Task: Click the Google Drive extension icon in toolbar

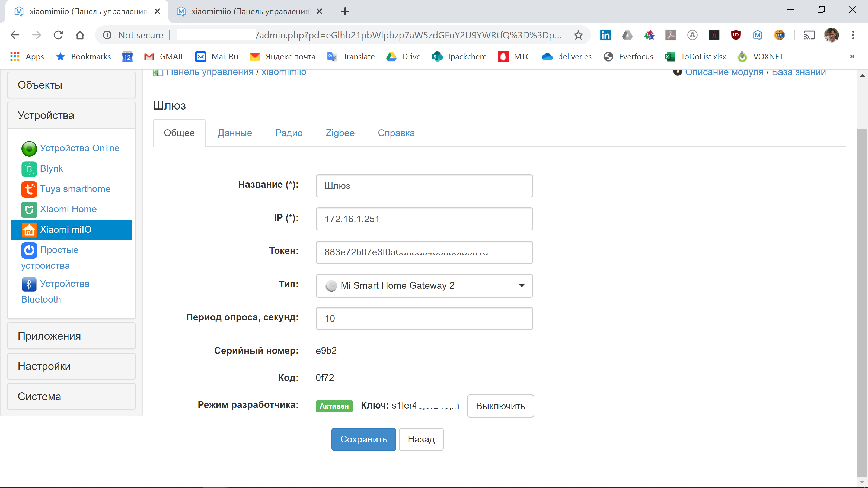Action: point(627,35)
